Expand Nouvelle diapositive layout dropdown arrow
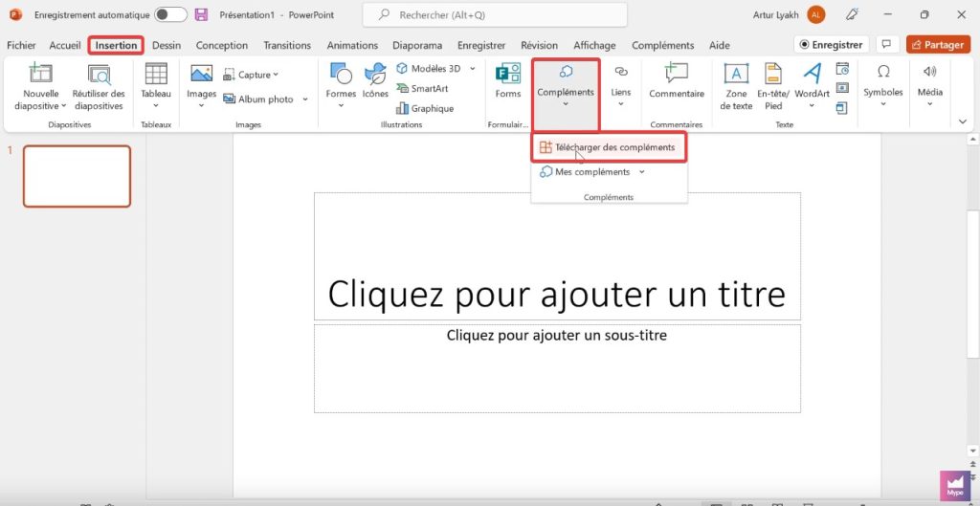Viewport: 980px width, 506px height. (x=64, y=106)
